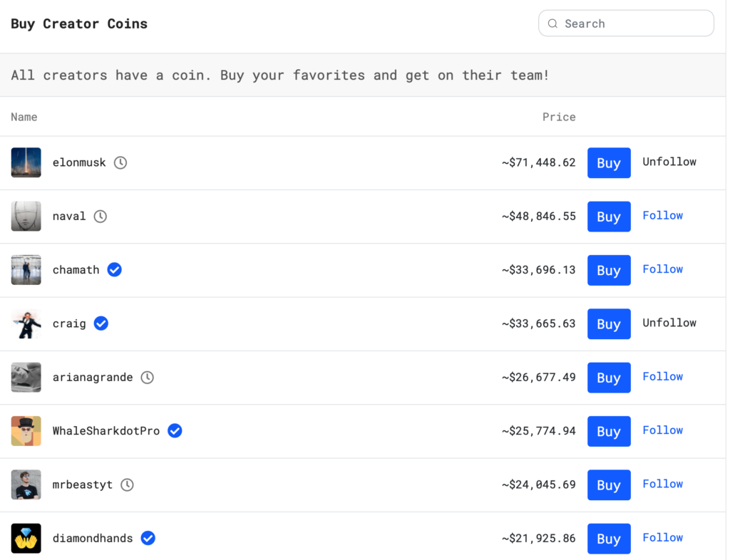730x560 pixels.
Task: Sort by the Price column header
Action: pos(558,117)
